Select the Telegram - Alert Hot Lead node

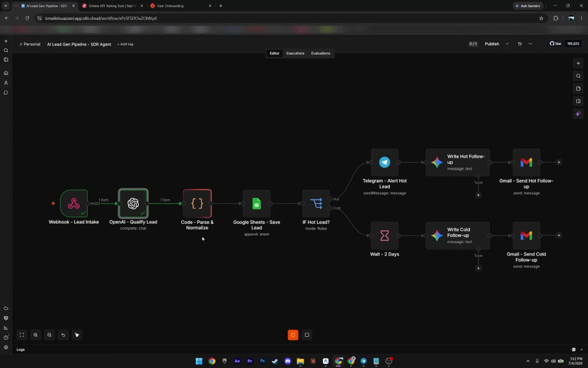[385, 163]
